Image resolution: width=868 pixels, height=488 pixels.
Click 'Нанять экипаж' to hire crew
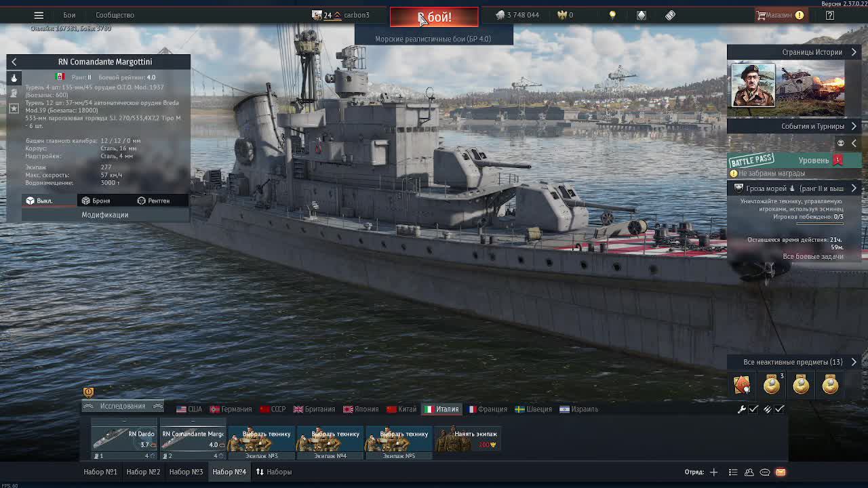467,439
